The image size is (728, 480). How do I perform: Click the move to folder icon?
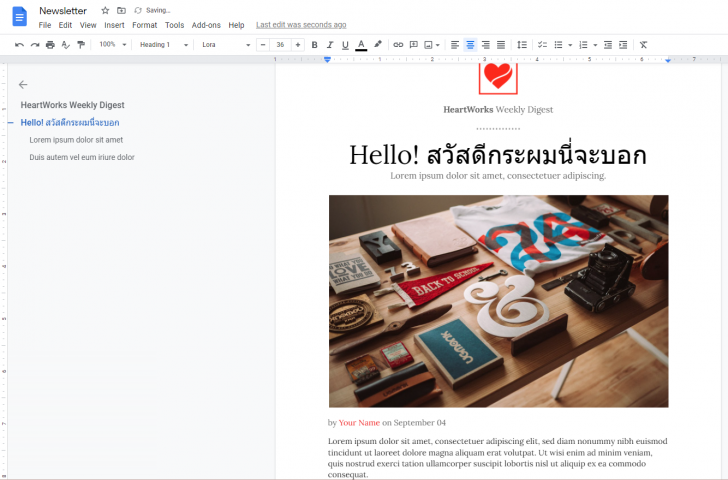coord(121,10)
